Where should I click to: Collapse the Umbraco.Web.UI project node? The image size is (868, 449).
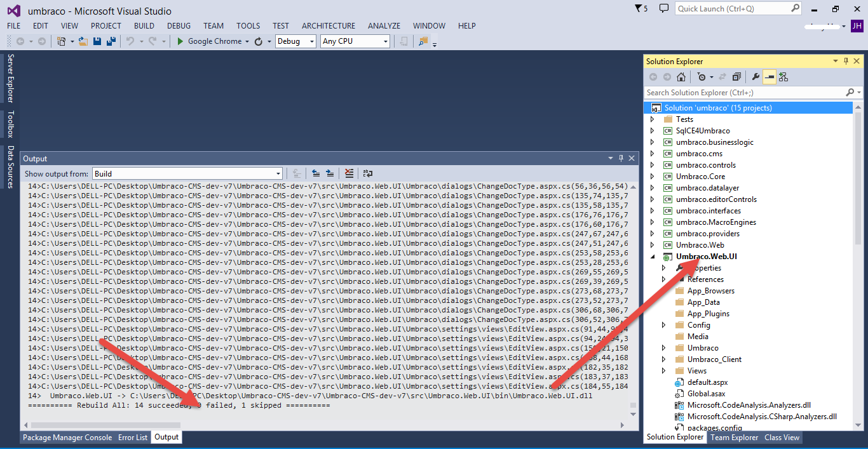click(652, 257)
